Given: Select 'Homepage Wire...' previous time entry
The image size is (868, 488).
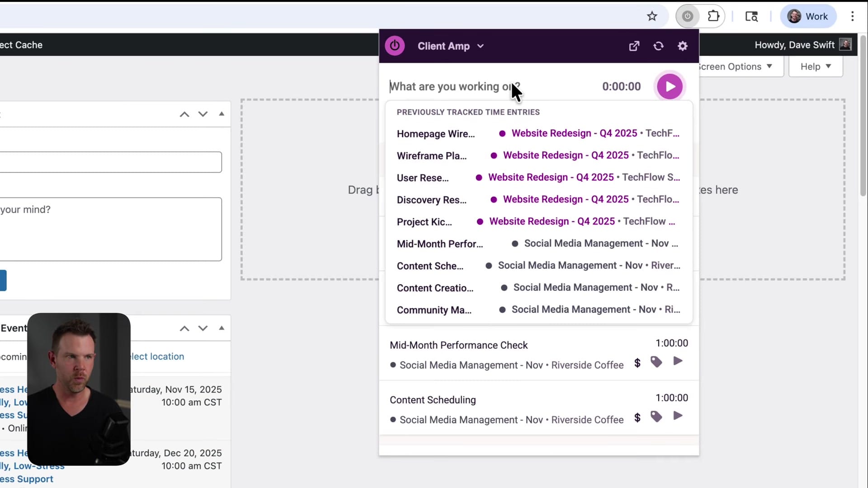Looking at the screenshot, I should point(538,133).
